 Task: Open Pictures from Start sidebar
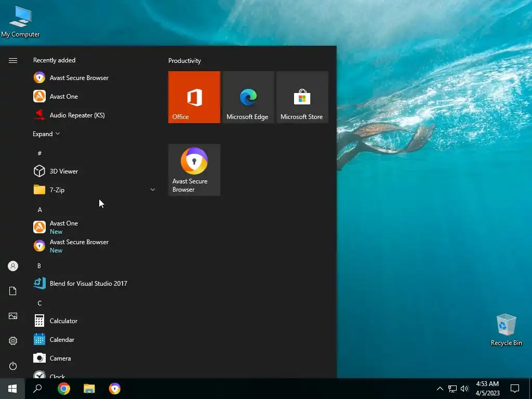[13, 316]
